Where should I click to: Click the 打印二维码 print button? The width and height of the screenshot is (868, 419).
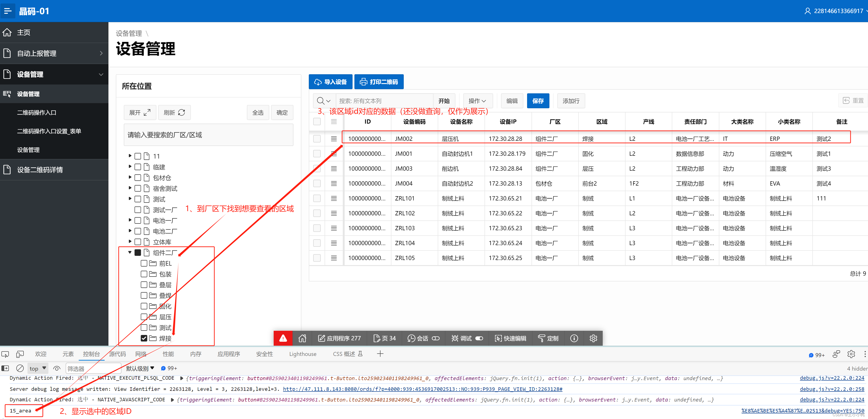379,82
